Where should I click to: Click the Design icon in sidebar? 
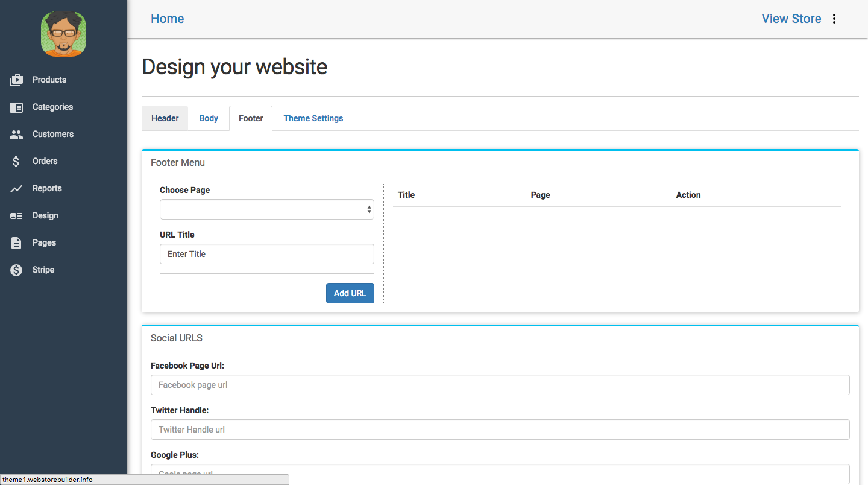click(16, 216)
